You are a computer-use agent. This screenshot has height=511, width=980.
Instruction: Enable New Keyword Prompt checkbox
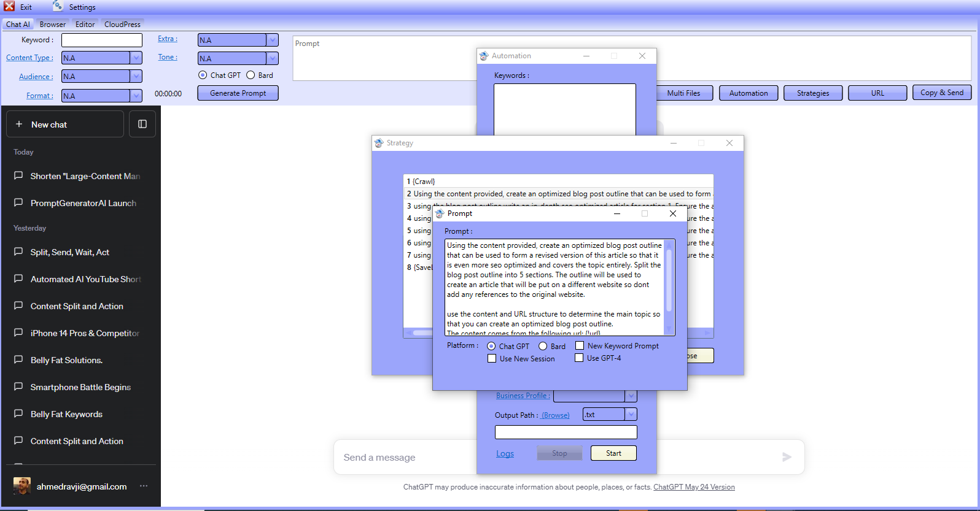pos(580,345)
